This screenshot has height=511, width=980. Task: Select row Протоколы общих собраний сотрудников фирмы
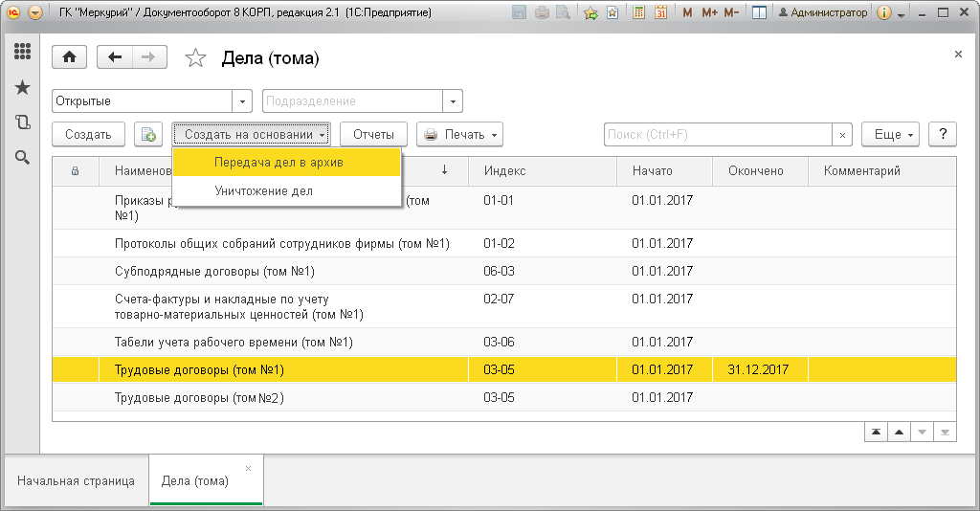[x=503, y=244]
